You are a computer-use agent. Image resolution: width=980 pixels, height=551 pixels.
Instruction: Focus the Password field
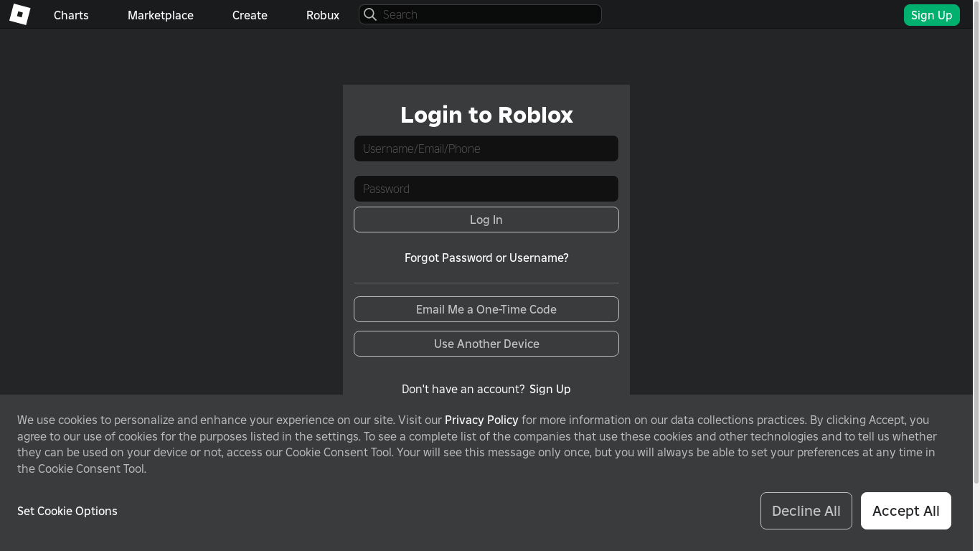(x=486, y=189)
